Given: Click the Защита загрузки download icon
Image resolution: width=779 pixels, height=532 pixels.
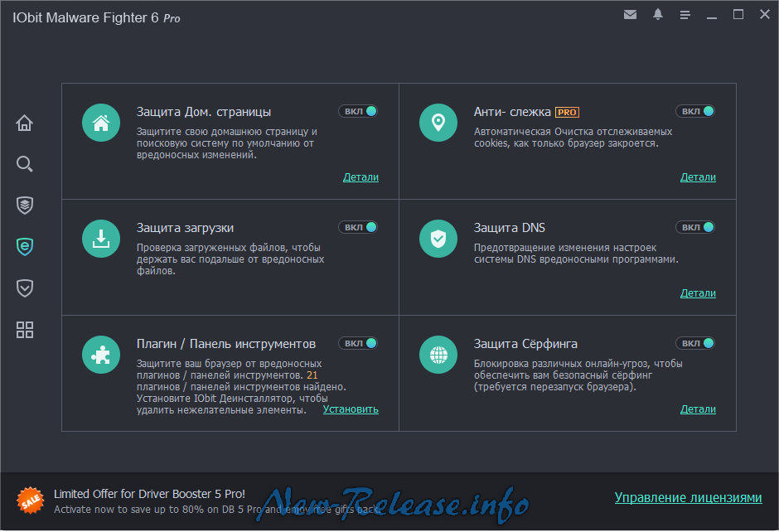Looking at the screenshot, I should coord(101,239).
